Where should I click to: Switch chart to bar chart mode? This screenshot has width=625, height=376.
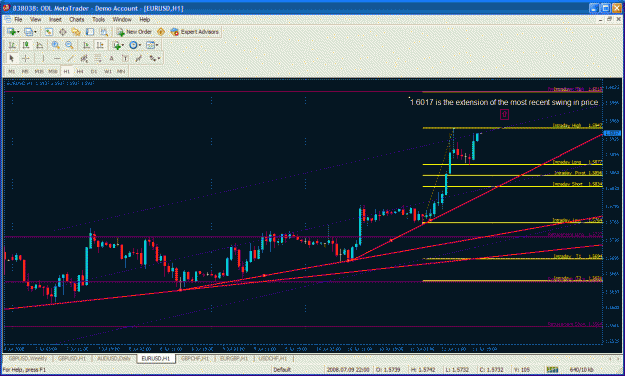[x=12, y=45]
